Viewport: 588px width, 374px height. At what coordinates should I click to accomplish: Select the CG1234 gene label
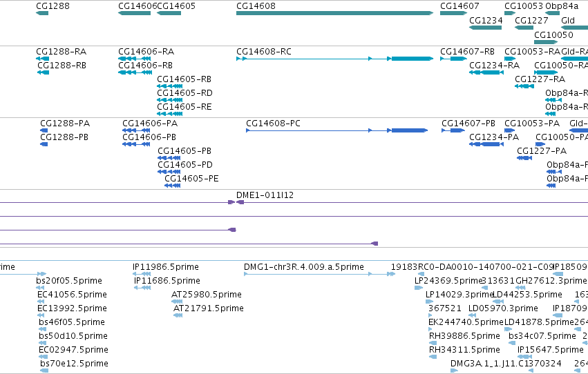[x=486, y=20]
